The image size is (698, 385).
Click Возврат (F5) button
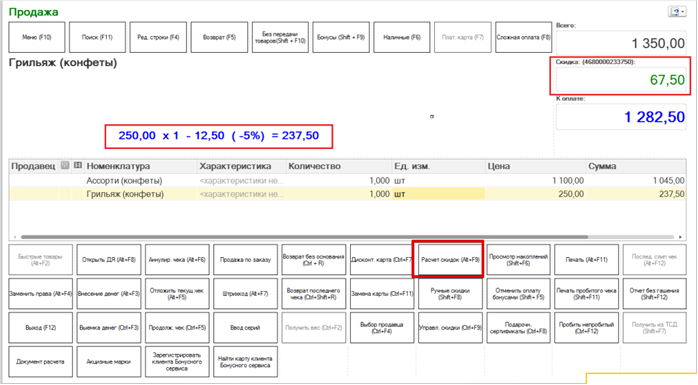(x=219, y=37)
